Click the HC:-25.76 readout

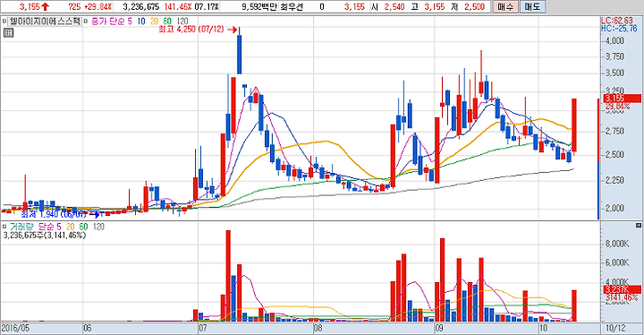tap(619, 29)
